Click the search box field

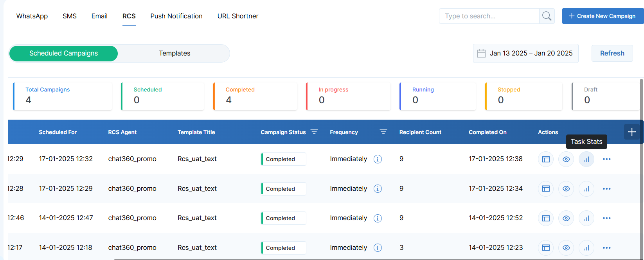[x=489, y=16]
